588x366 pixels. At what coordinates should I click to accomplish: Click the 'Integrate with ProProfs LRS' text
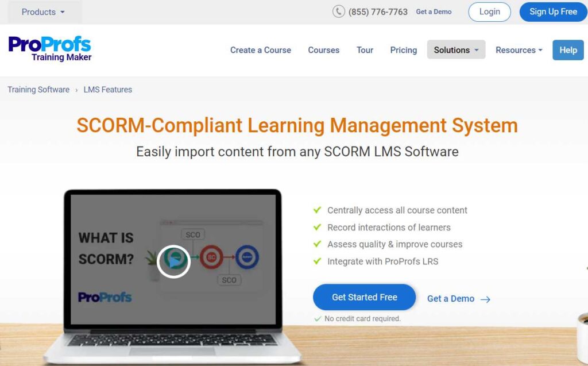tap(383, 261)
